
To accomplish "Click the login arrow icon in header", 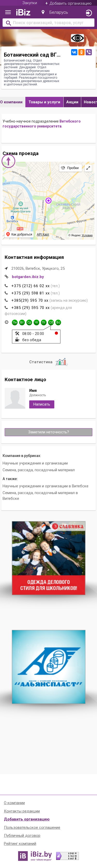I will click(x=89, y=13).
